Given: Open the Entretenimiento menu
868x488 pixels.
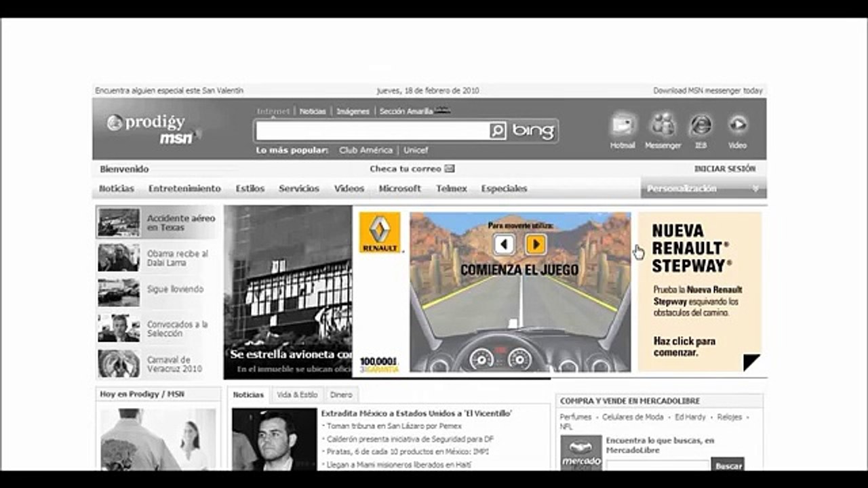Looking at the screenshot, I should click(184, 188).
